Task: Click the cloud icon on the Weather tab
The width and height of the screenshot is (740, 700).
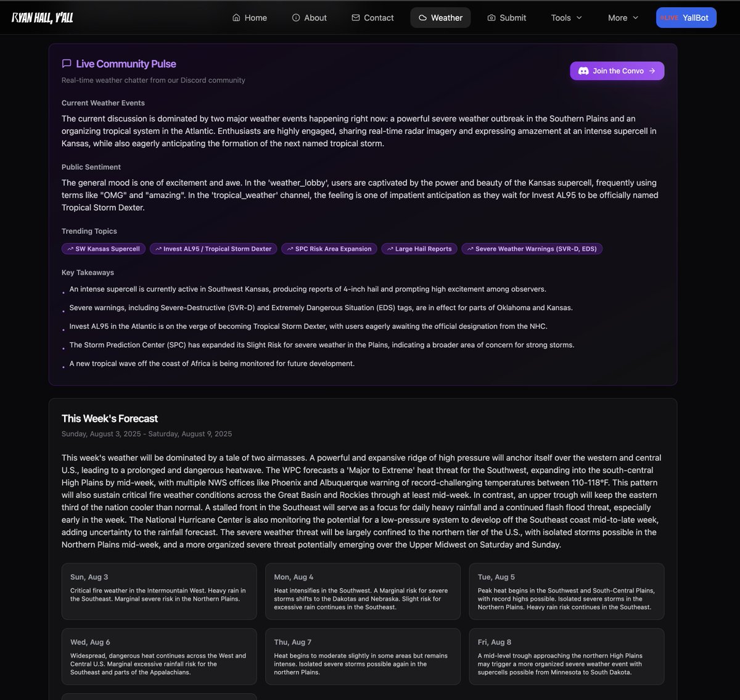Action: (422, 18)
